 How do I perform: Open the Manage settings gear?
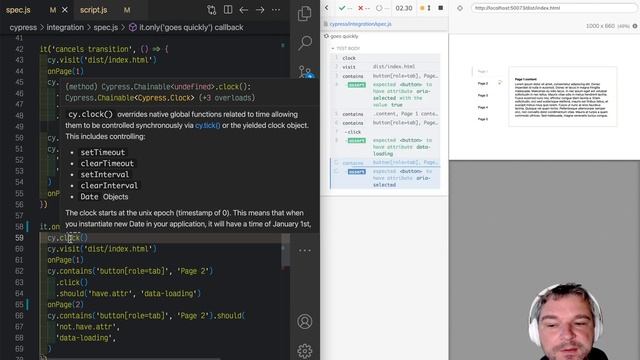[x=304, y=351]
